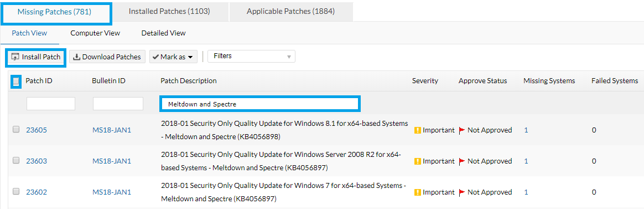Viewport: 644px width, 209px height.
Task: Expand the Mark as dropdown
Action: (x=173, y=57)
